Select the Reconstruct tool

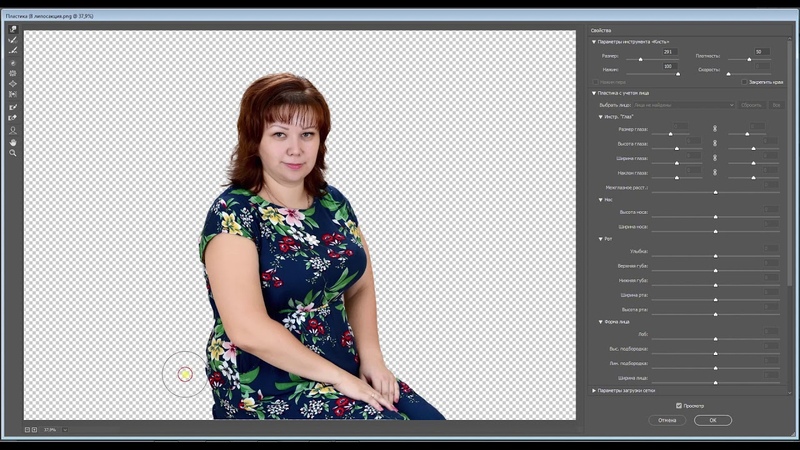coord(13,40)
